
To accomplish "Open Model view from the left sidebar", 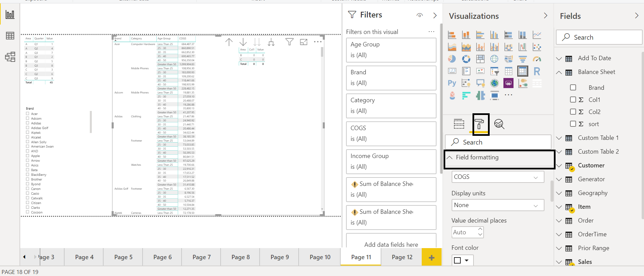I will (x=10, y=57).
